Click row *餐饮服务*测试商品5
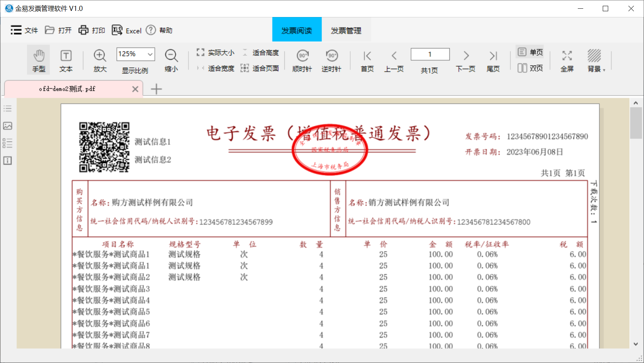Image resolution: width=644 pixels, height=363 pixels. click(x=329, y=312)
